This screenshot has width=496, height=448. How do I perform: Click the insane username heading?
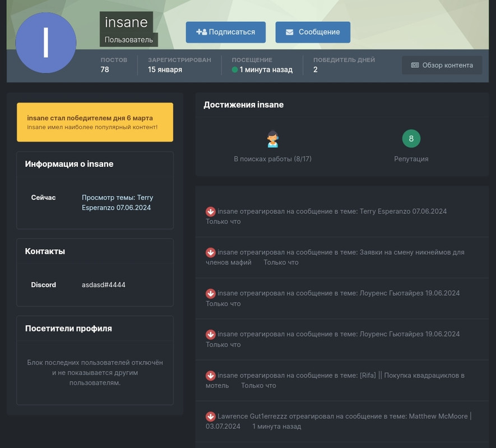click(126, 22)
